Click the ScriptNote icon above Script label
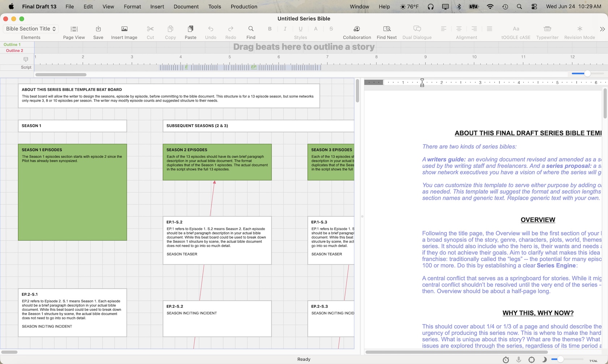The height and width of the screenshot is (364, 608). [x=26, y=59]
